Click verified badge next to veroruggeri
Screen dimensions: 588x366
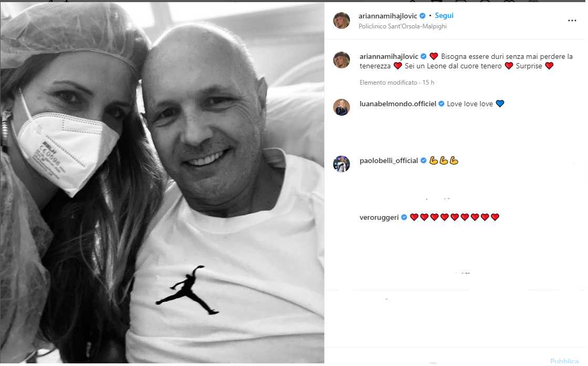point(404,217)
